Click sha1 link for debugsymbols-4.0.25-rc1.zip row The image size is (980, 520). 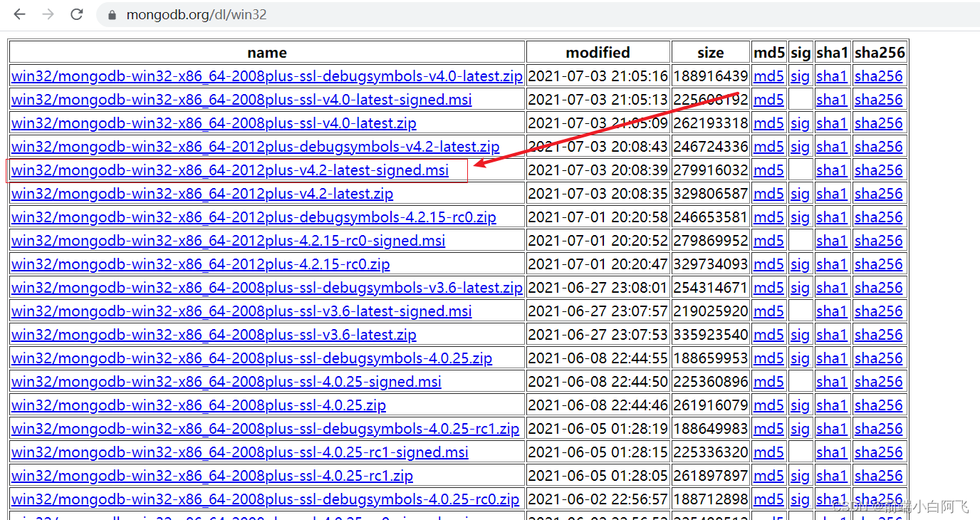coord(832,429)
